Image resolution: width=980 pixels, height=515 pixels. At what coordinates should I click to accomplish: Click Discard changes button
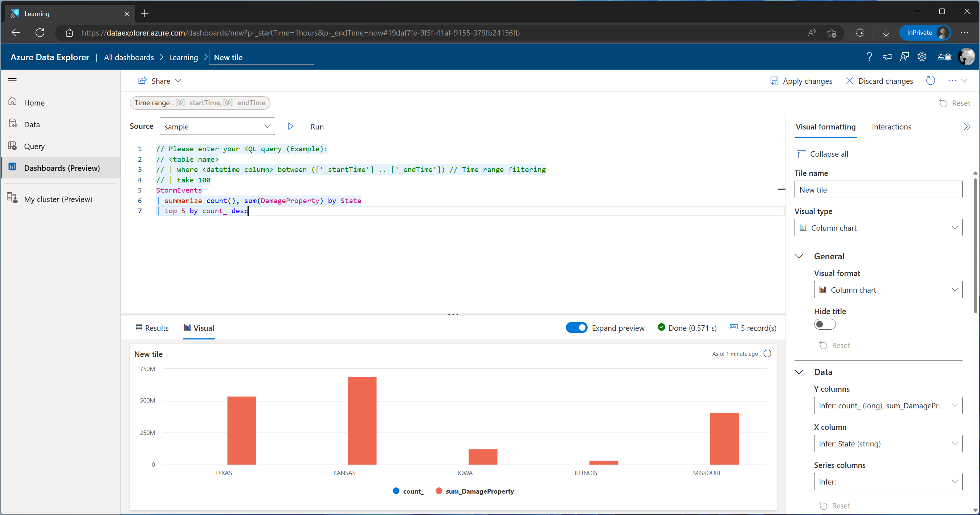(x=879, y=81)
